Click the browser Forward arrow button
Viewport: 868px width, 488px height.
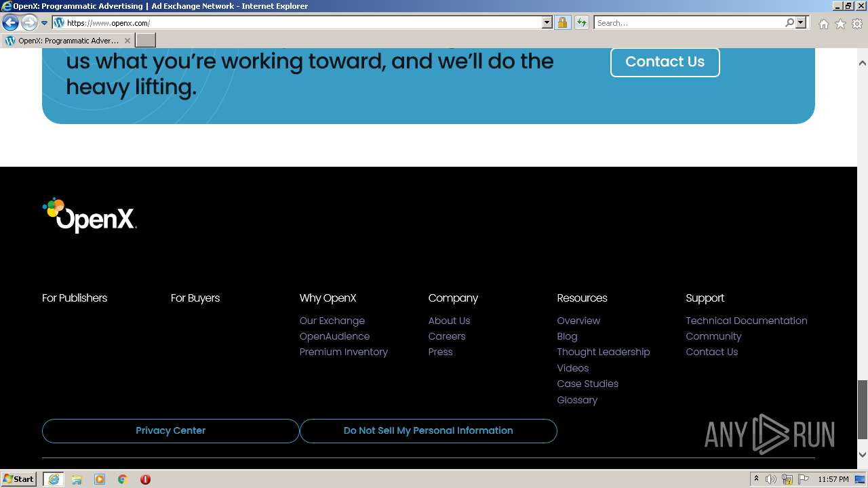tap(29, 23)
